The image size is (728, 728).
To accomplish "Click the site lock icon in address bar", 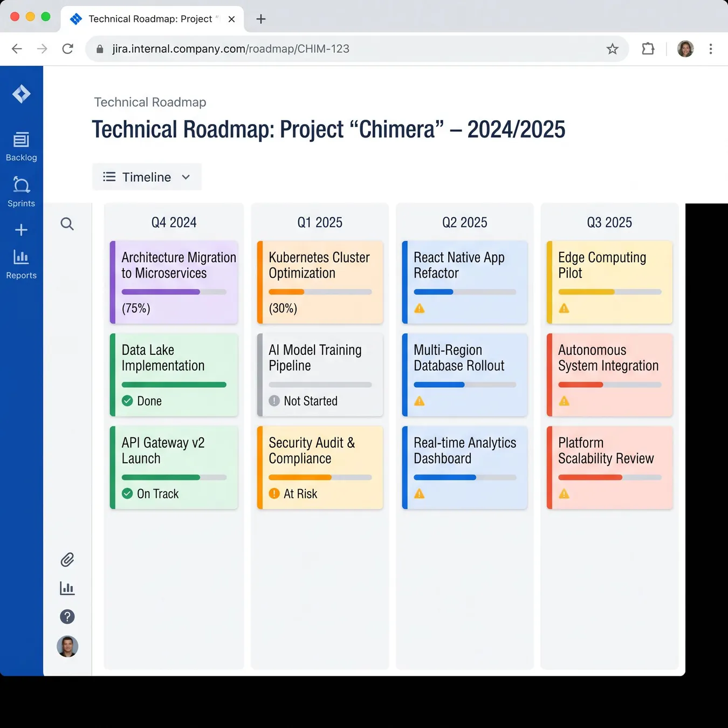I will (100, 49).
